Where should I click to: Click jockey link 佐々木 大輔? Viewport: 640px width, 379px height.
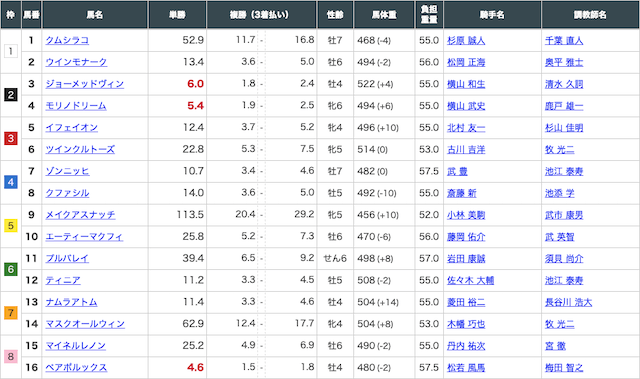point(471,280)
